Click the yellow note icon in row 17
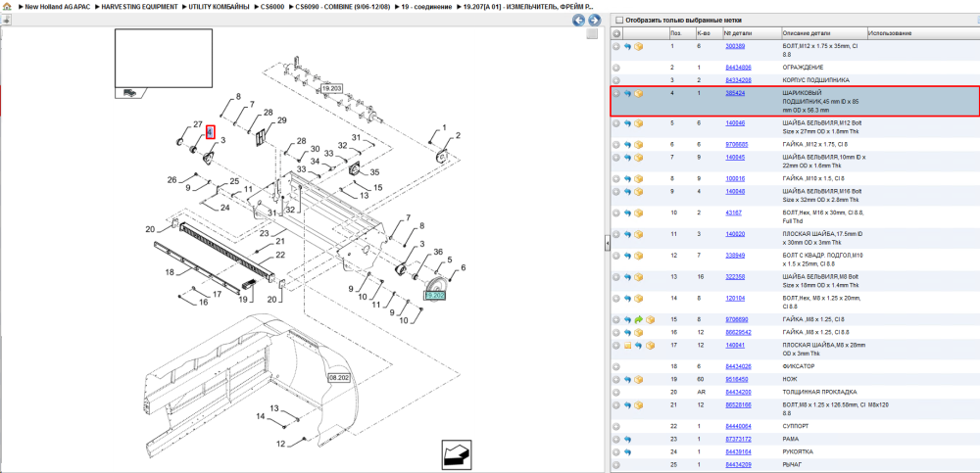 [627, 346]
